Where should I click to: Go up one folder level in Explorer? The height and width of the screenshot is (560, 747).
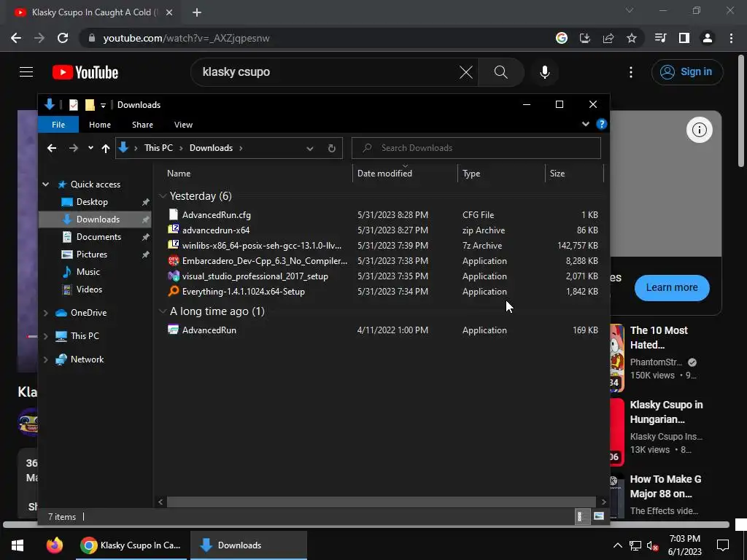(x=106, y=148)
